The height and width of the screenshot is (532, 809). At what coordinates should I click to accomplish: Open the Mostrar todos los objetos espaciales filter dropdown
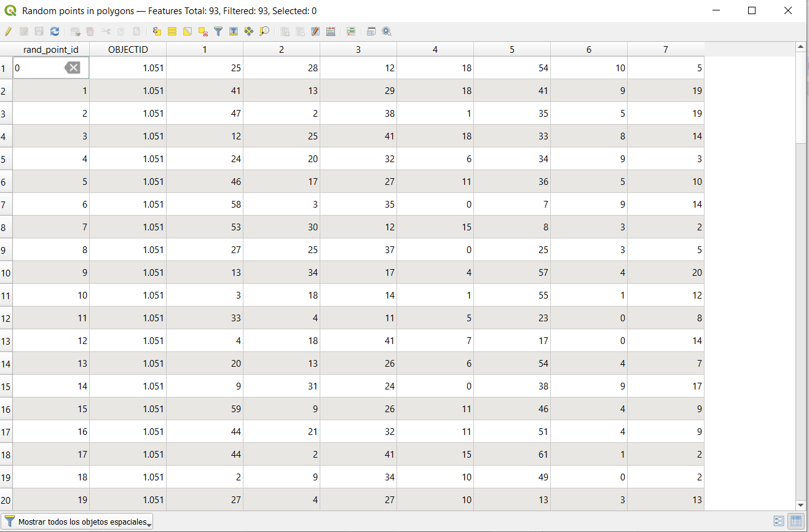(x=77, y=522)
